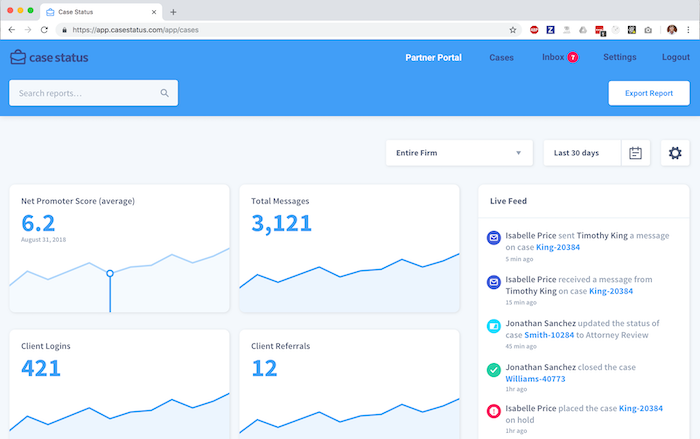
Task: Click the Export Report button
Action: pos(649,93)
